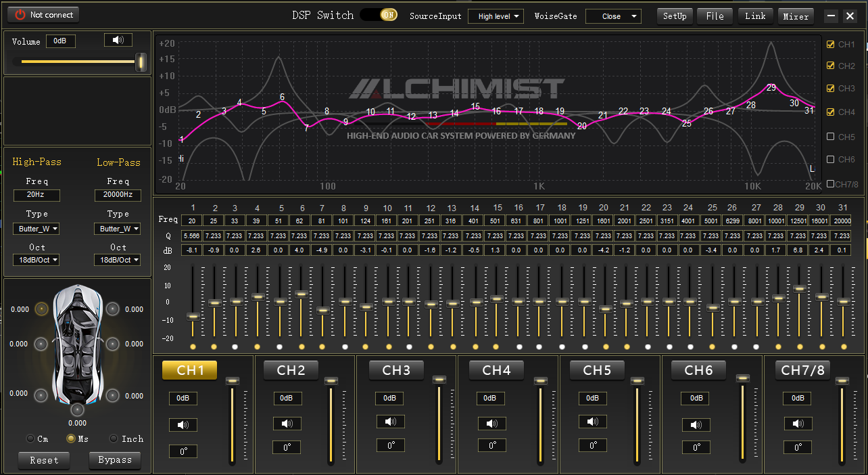Click the Not connect power icon
This screenshot has height=475, width=868.
[20, 15]
